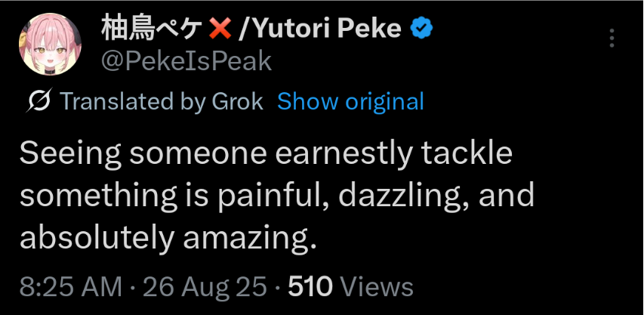Click the 510 view count number

[x=310, y=287]
